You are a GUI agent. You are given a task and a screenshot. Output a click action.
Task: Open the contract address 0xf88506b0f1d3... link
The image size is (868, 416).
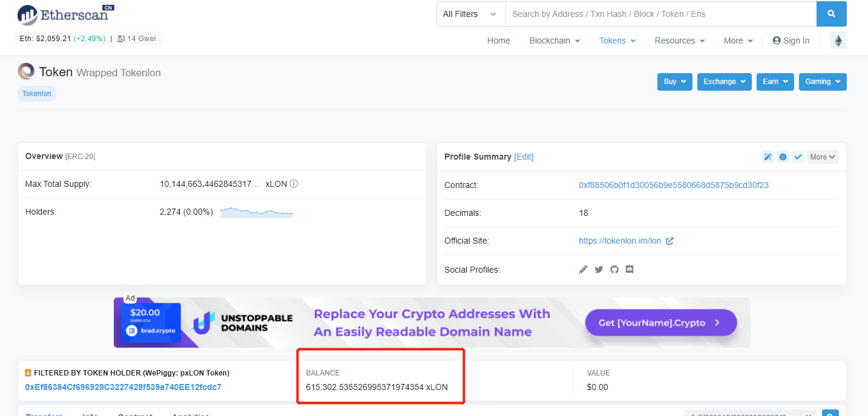[x=674, y=185]
